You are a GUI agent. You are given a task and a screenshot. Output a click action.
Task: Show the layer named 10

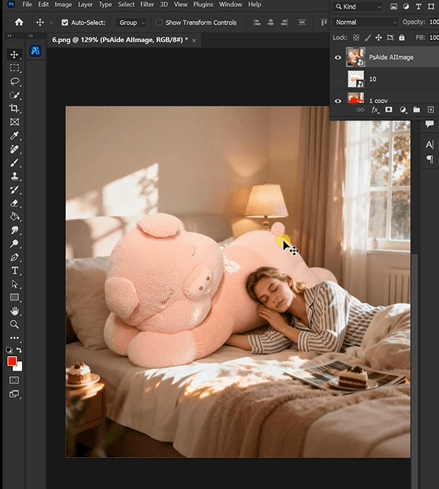pyautogui.click(x=338, y=79)
